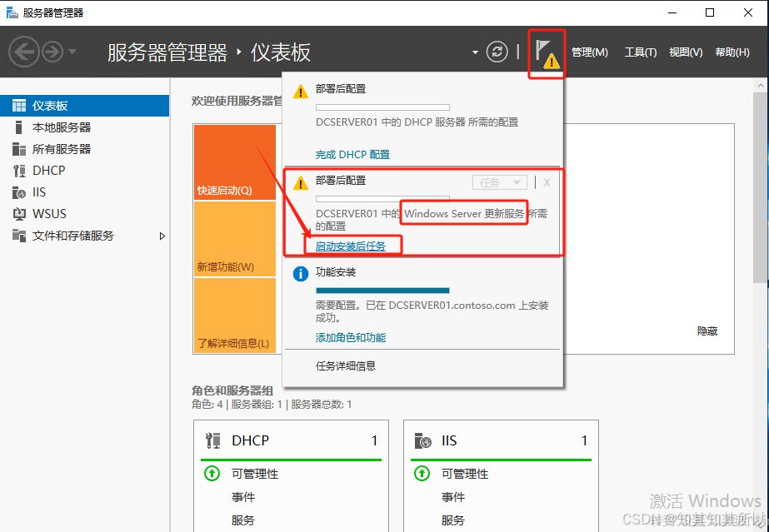Click the 功能安装 progress bar
Viewport: 769px width, 532px height.
(382, 291)
